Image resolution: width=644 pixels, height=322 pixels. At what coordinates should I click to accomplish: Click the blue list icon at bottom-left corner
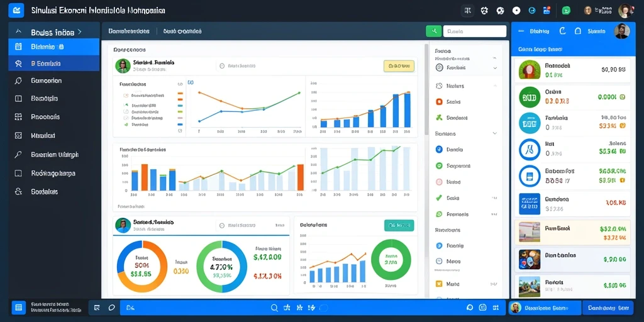coord(18,307)
